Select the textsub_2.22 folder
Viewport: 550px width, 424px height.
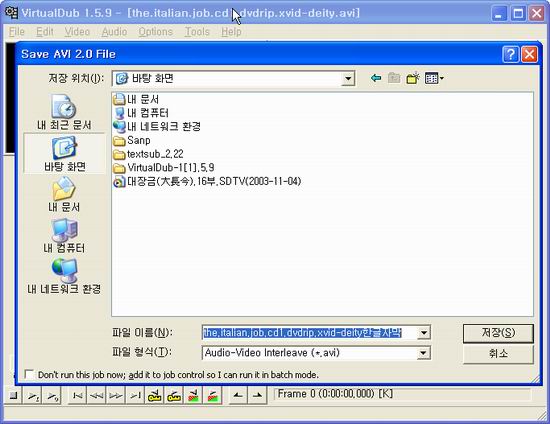point(148,154)
